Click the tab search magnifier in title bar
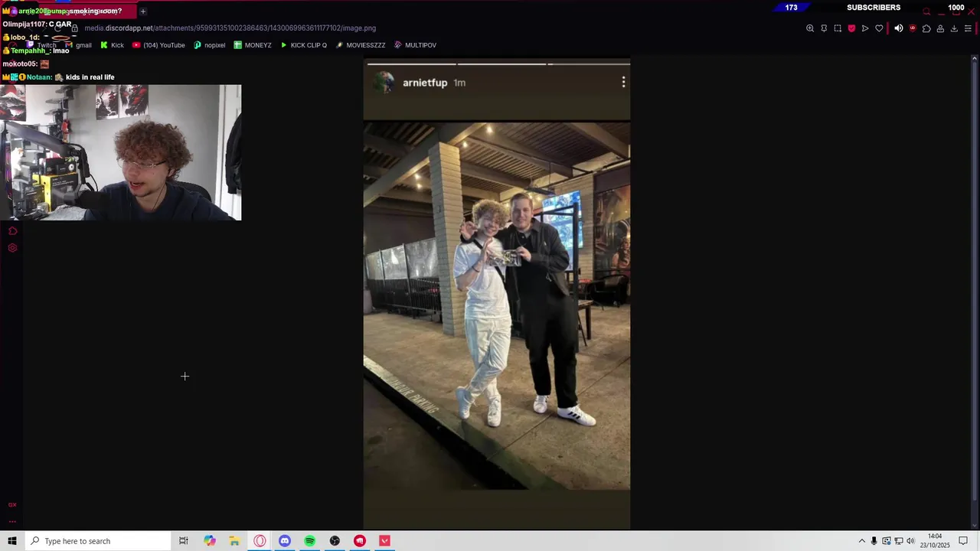Screen dimensions: 980x551 pyautogui.click(x=926, y=11)
